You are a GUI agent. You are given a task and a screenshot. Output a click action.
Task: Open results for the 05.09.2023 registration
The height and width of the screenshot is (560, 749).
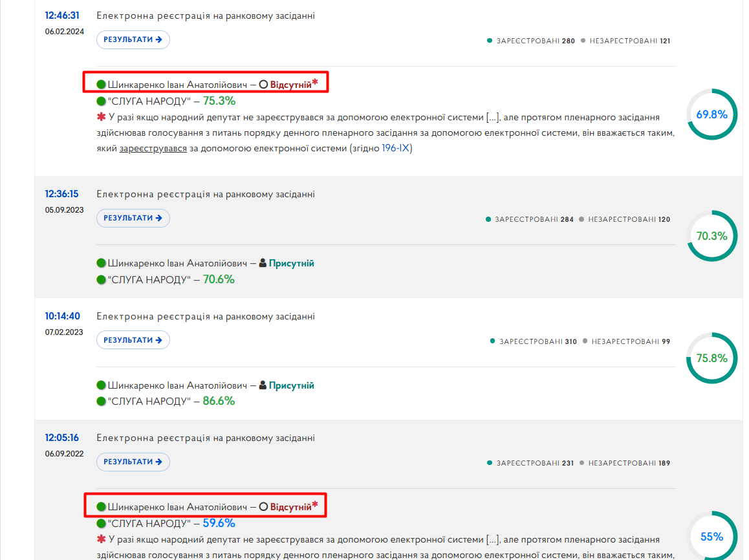pyautogui.click(x=133, y=218)
